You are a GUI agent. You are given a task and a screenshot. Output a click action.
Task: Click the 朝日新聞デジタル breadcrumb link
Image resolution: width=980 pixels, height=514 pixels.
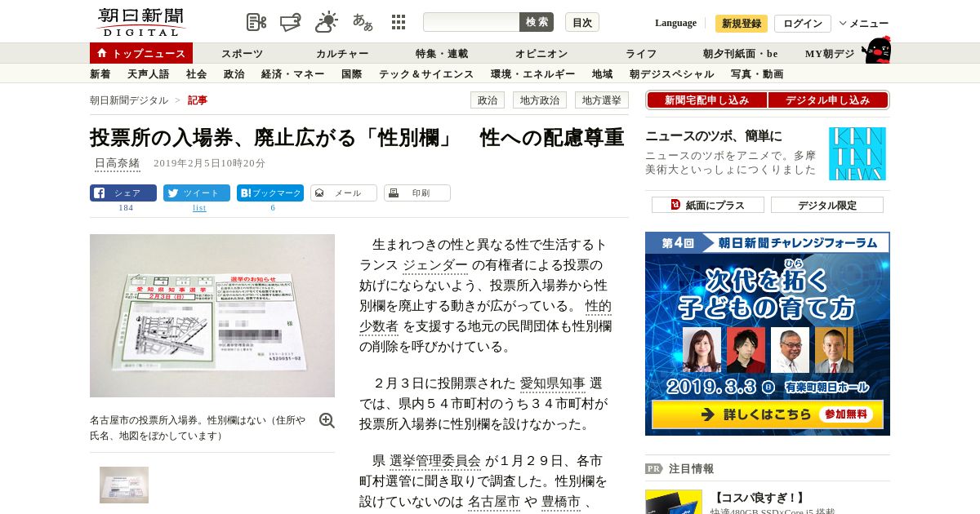click(x=129, y=100)
